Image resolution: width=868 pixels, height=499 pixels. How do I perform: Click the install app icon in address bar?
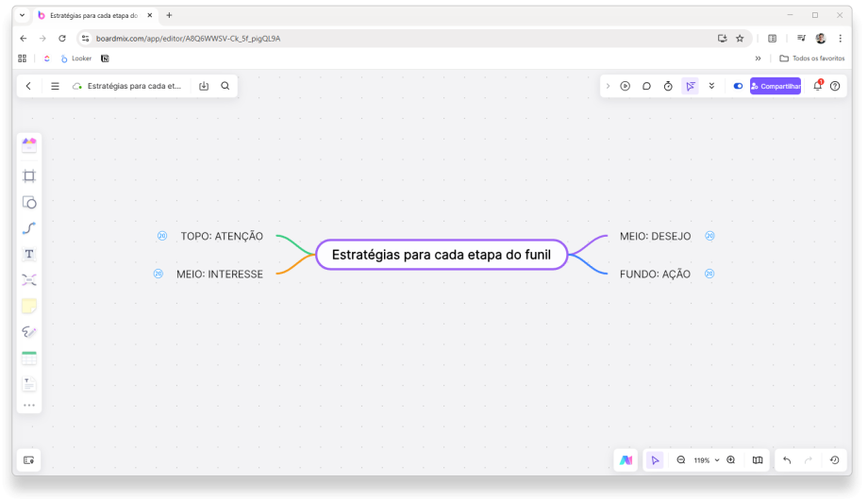[x=723, y=38]
